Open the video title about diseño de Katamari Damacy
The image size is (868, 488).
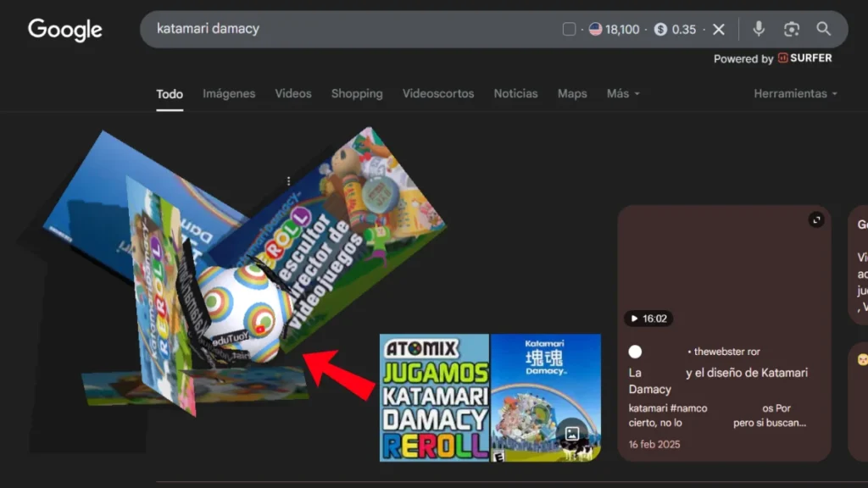(x=719, y=380)
